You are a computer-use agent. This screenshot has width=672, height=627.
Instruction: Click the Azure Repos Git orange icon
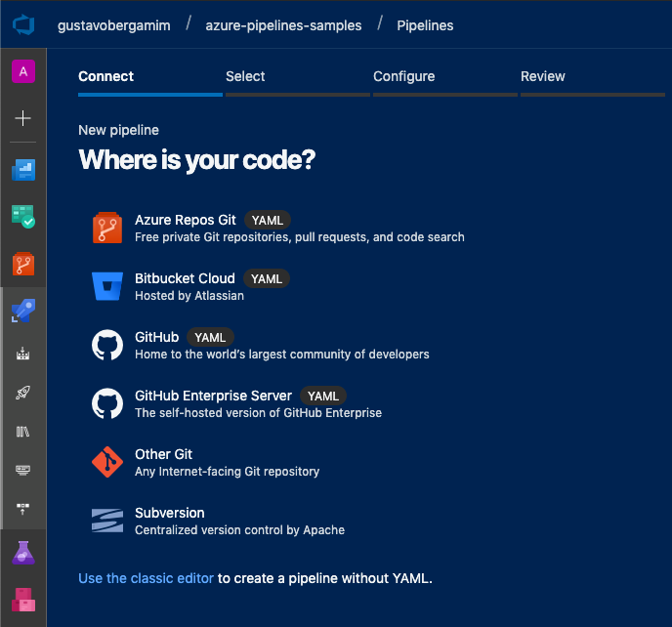(x=107, y=228)
